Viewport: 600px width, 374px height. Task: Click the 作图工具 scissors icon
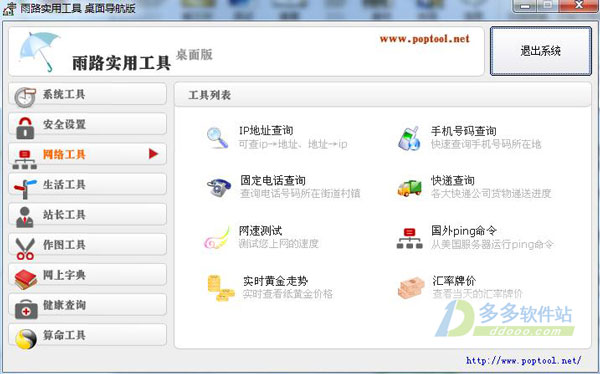(x=25, y=249)
